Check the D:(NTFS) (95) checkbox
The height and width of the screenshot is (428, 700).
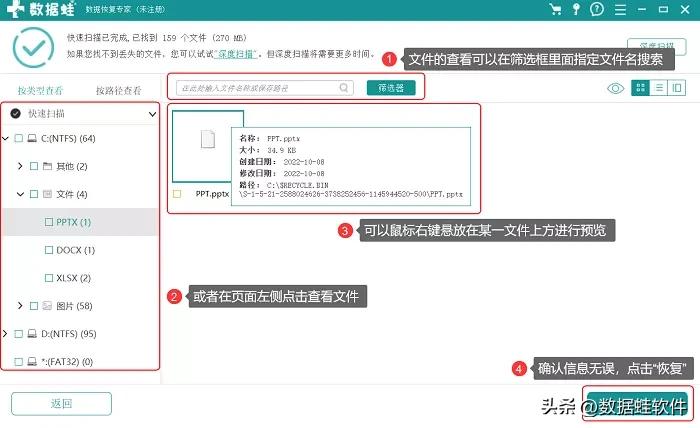tap(19, 333)
